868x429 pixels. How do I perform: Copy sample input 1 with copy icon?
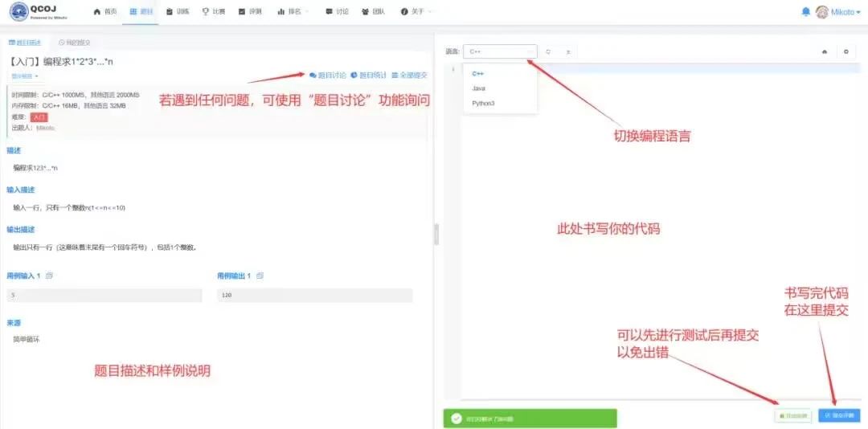pyautogui.click(x=49, y=276)
